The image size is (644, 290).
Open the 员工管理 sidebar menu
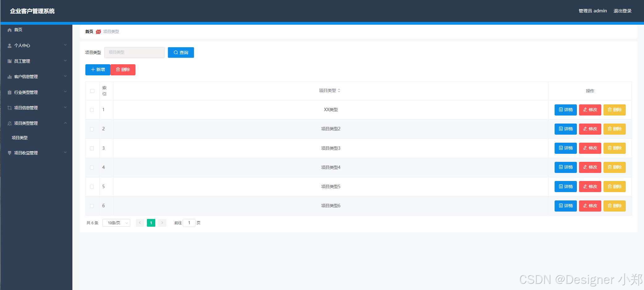(x=36, y=61)
